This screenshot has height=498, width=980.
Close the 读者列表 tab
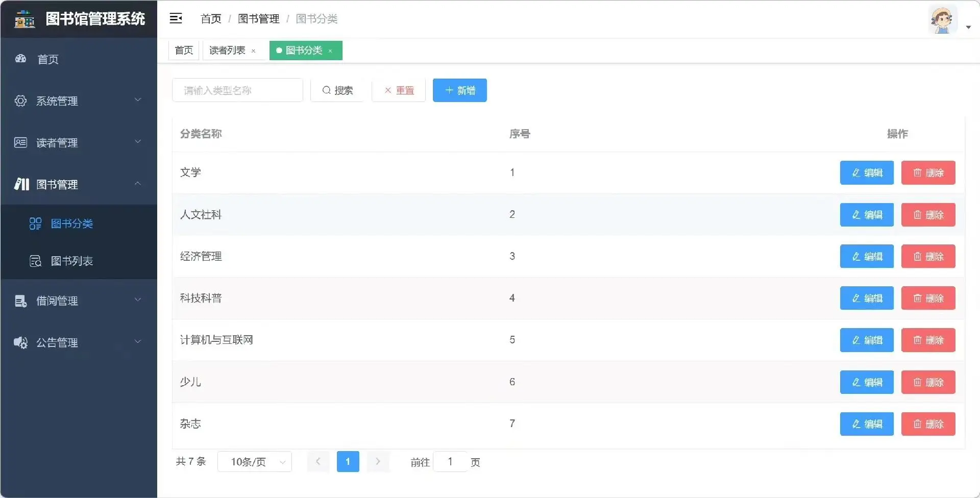coord(254,51)
